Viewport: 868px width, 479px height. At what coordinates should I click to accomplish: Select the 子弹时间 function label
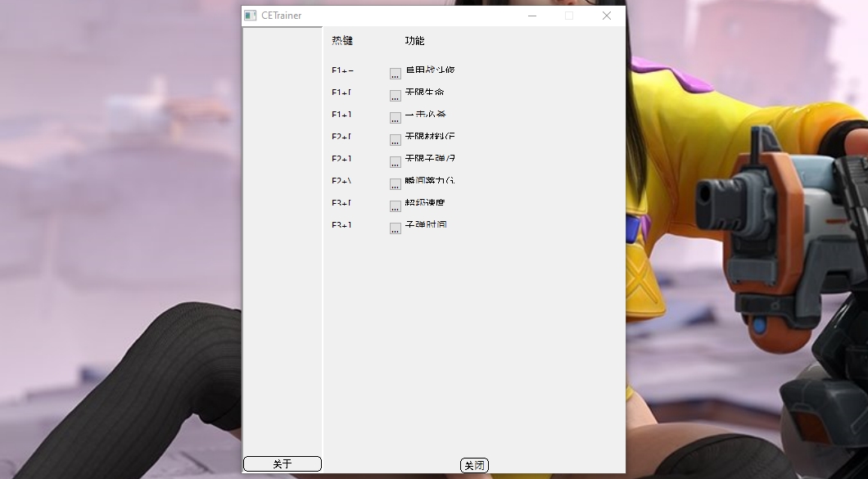point(426,225)
